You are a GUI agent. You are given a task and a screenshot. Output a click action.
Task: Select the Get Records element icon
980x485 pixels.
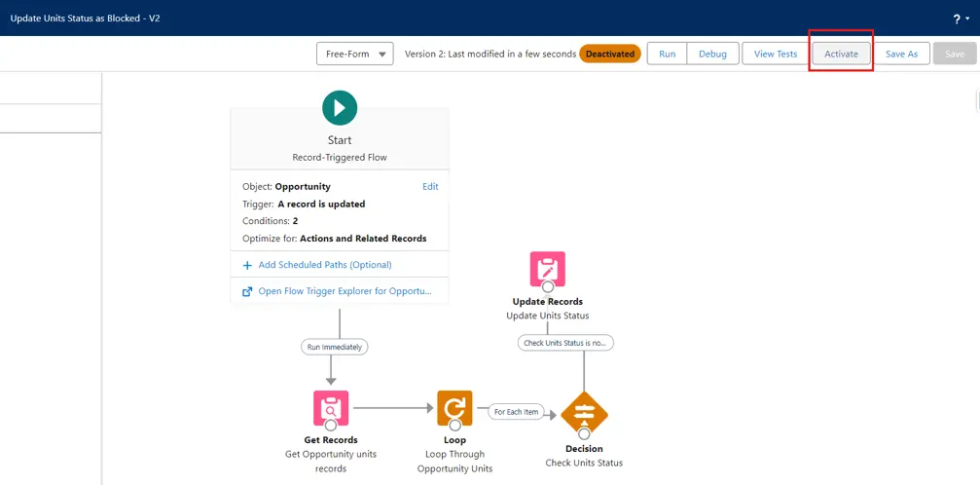(331, 408)
